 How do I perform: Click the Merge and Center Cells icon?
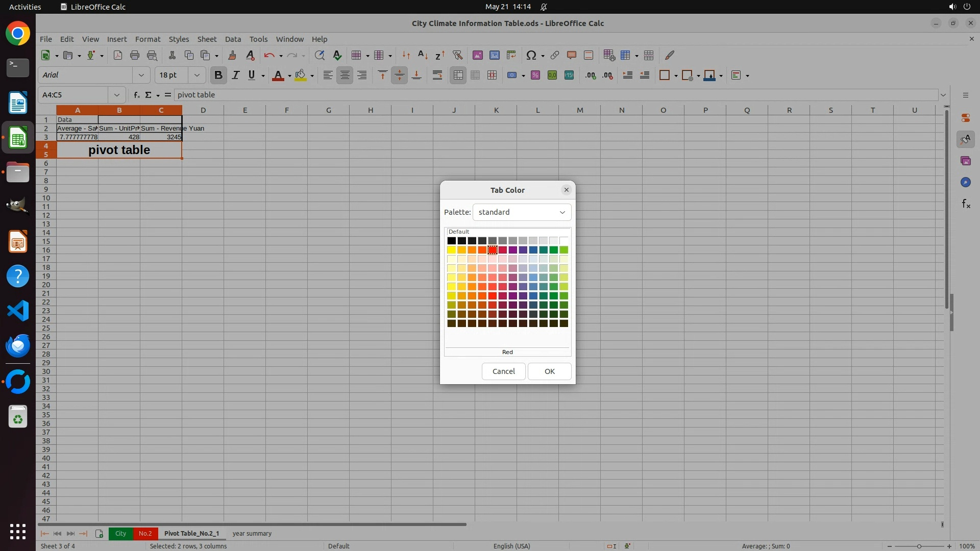click(x=458, y=76)
